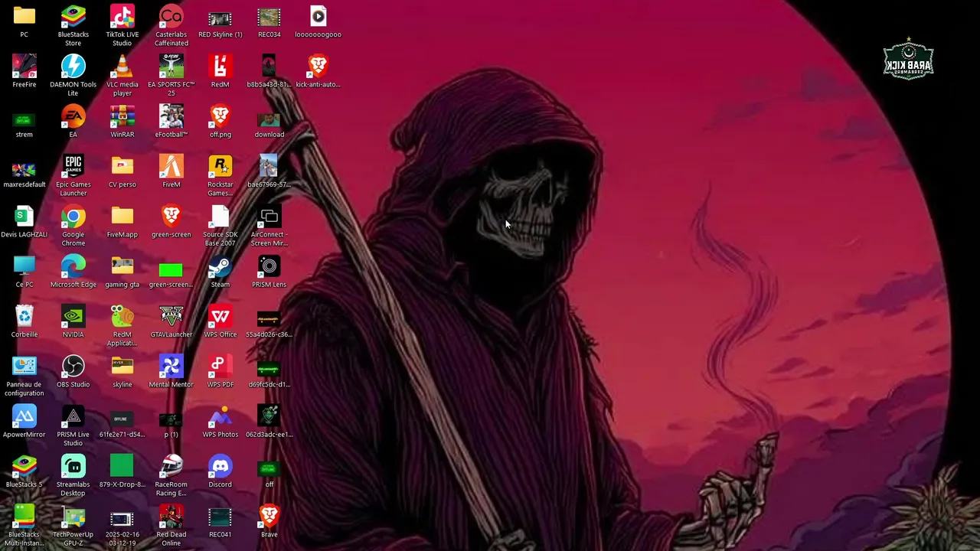
Task: Open Panneau de configuration icon
Action: [24, 367]
